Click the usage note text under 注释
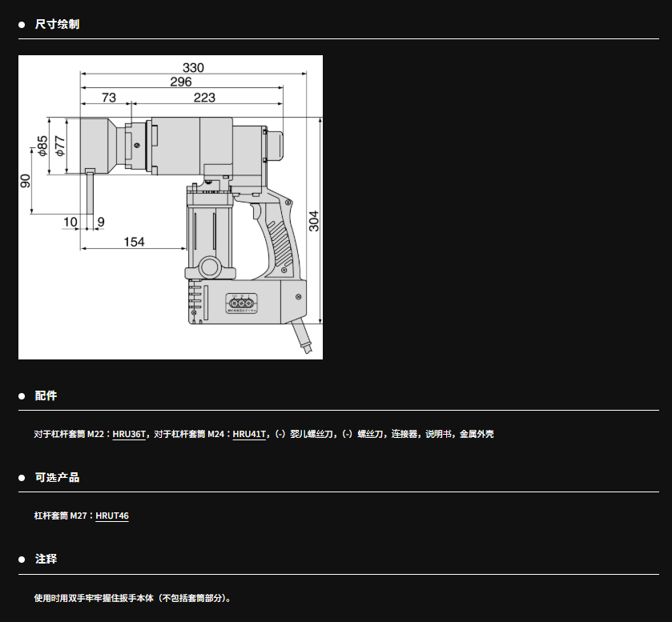672x622 pixels. click(x=133, y=597)
